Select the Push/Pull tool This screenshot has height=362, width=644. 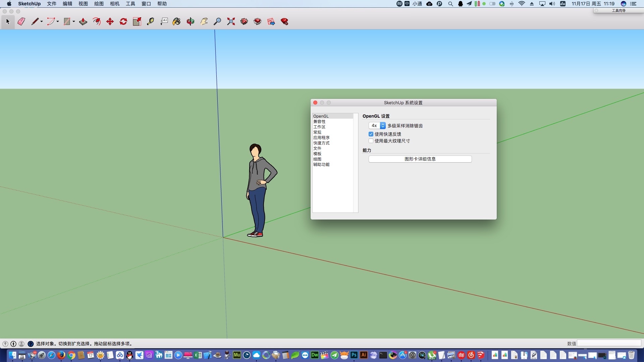[x=83, y=21]
